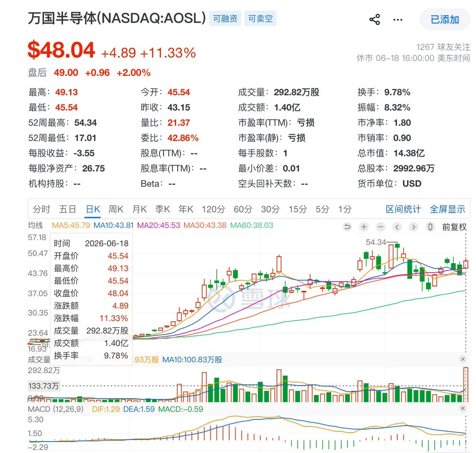Click the 54.34 high marker on chart
Image resolution: width=476 pixels, height=453 pixels.
coord(376,242)
